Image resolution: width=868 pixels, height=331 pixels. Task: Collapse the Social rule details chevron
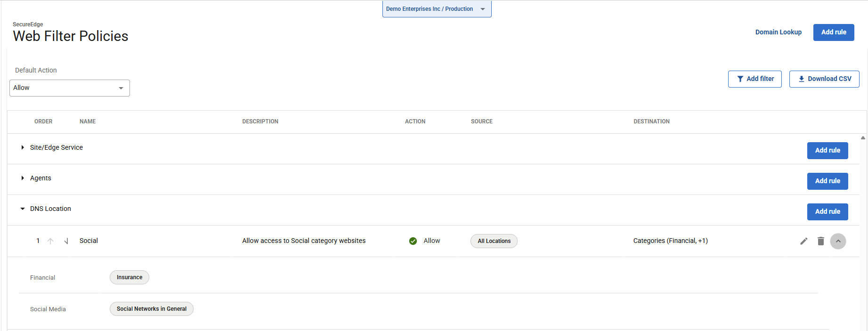tap(838, 241)
